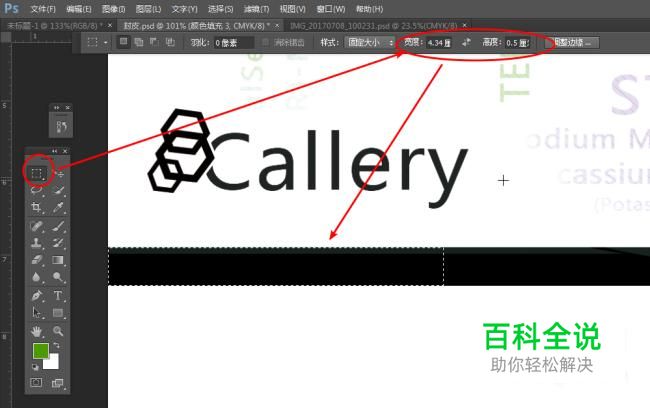Screen dimensions: 650x408
Task: Select the Path Selection tool
Action: [x=36, y=312]
